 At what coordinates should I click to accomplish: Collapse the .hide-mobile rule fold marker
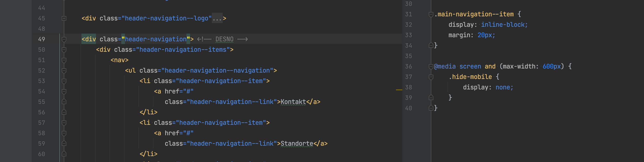coord(431,77)
